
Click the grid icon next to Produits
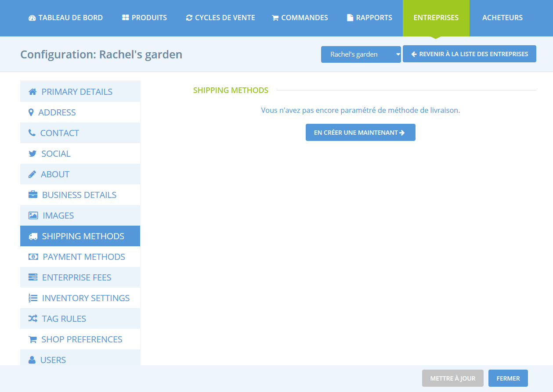click(125, 18)
